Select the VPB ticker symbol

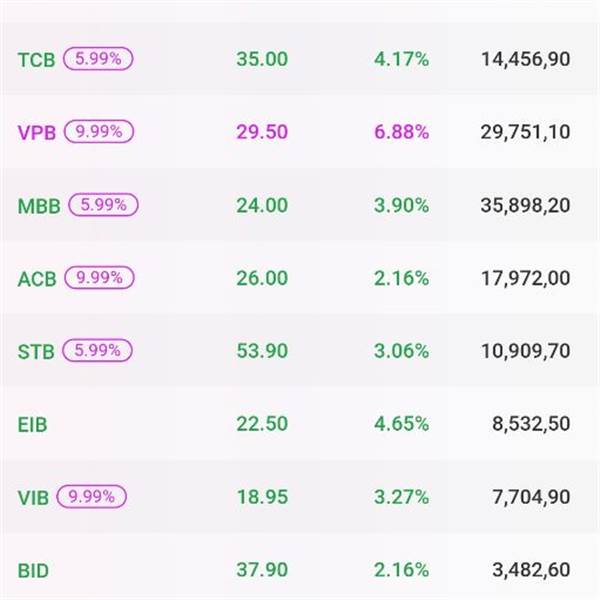(x=38, y=133)
